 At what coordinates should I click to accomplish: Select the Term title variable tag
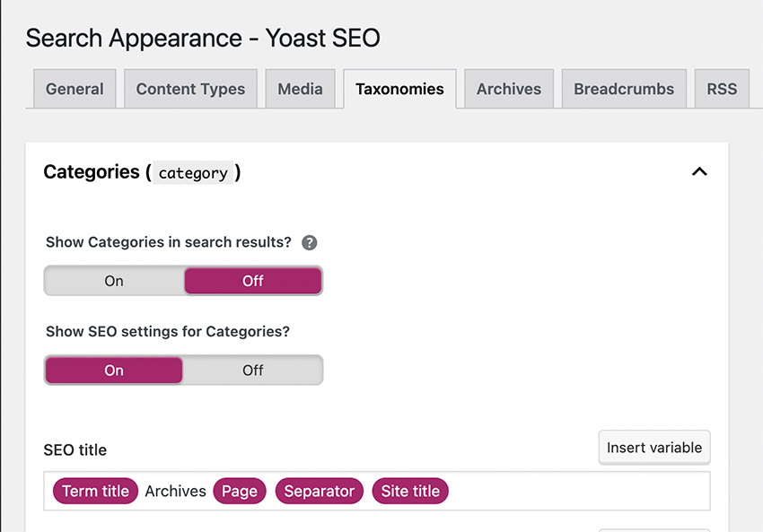click(x=95, y=491)
